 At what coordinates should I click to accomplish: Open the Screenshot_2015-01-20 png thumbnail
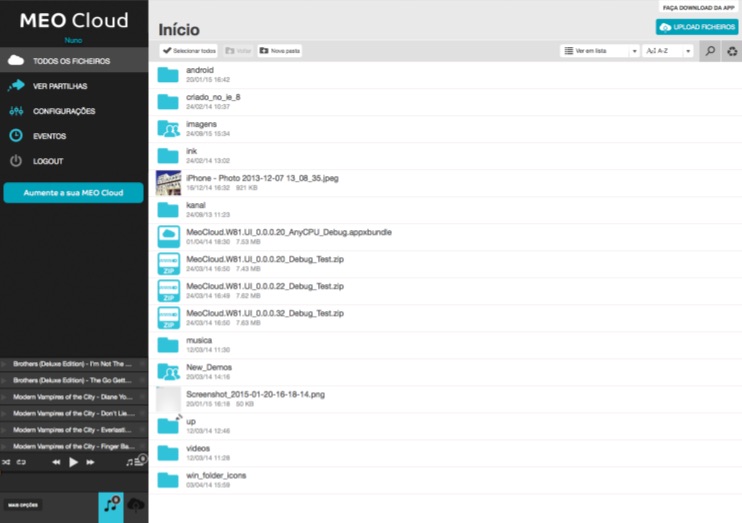(168, 399)
